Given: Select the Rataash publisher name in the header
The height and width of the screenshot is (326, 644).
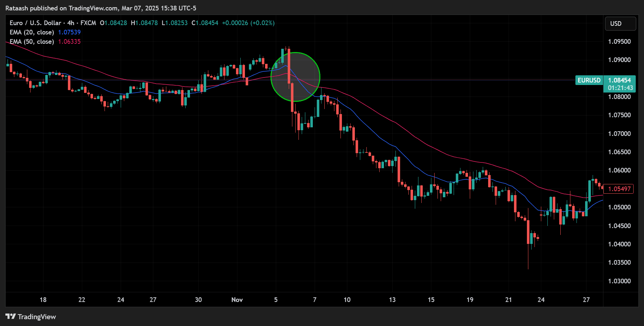Looking at the screenshot, I should point(17,8).
